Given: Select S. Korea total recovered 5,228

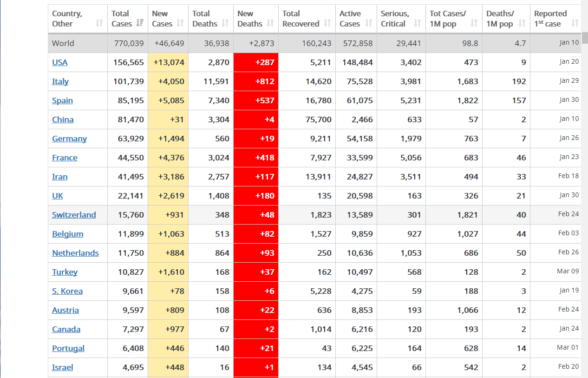Looking at the screenshot, I should pyautogui.click(x=321, y=291).
